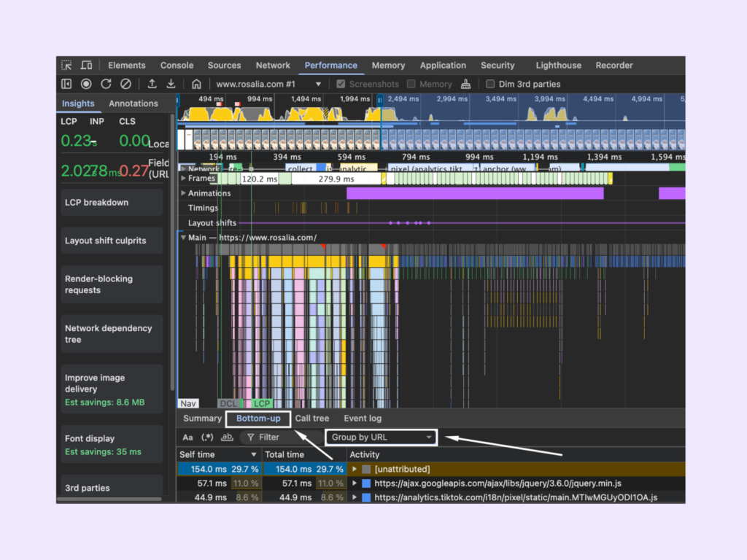Collect garbage with the broom icon
747x560 pixels.
point(466,85)
